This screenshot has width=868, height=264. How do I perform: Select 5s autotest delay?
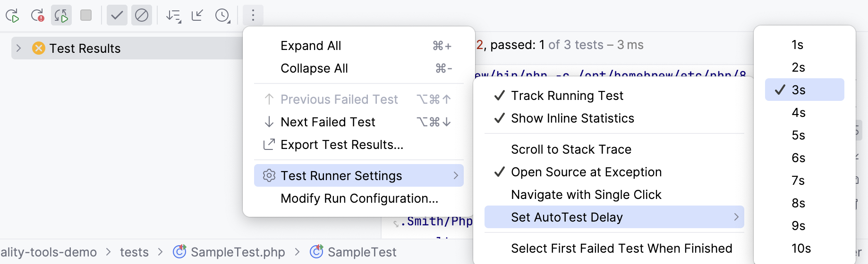[798, 135]
